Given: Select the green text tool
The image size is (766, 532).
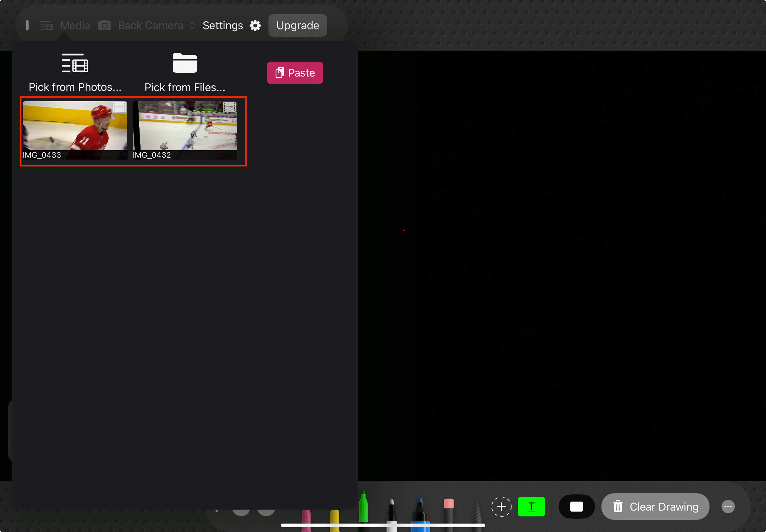Looking at the screenshot, I should tap(531, 507).
